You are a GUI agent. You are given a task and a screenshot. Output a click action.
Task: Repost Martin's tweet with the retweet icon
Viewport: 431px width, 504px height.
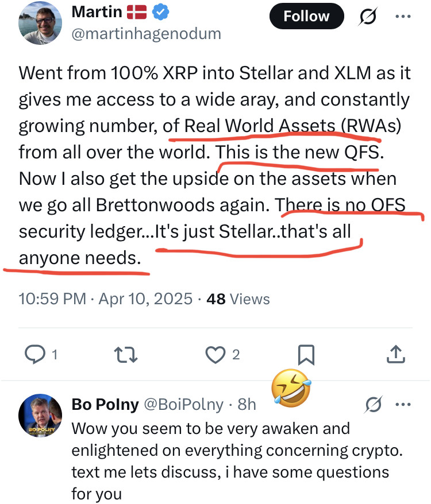[x=125, y=355]
